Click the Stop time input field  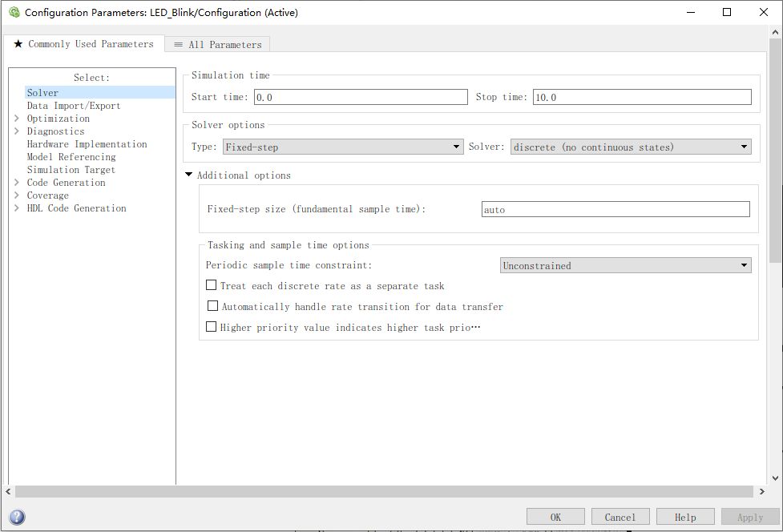642,97
